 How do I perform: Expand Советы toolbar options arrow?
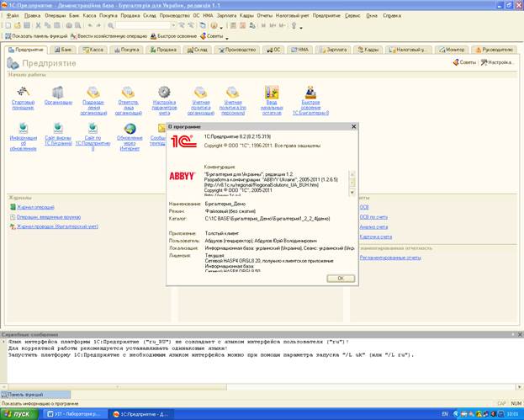(227, 38)
